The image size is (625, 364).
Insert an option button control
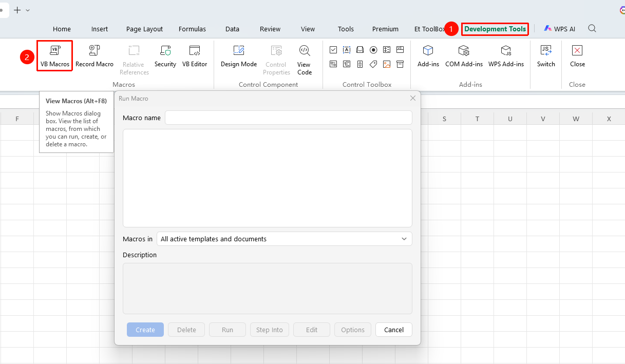pos(373,50)
